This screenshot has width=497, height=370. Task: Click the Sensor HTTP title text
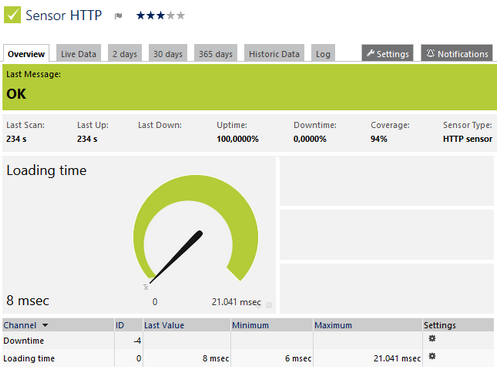click(x=64, y=15)
